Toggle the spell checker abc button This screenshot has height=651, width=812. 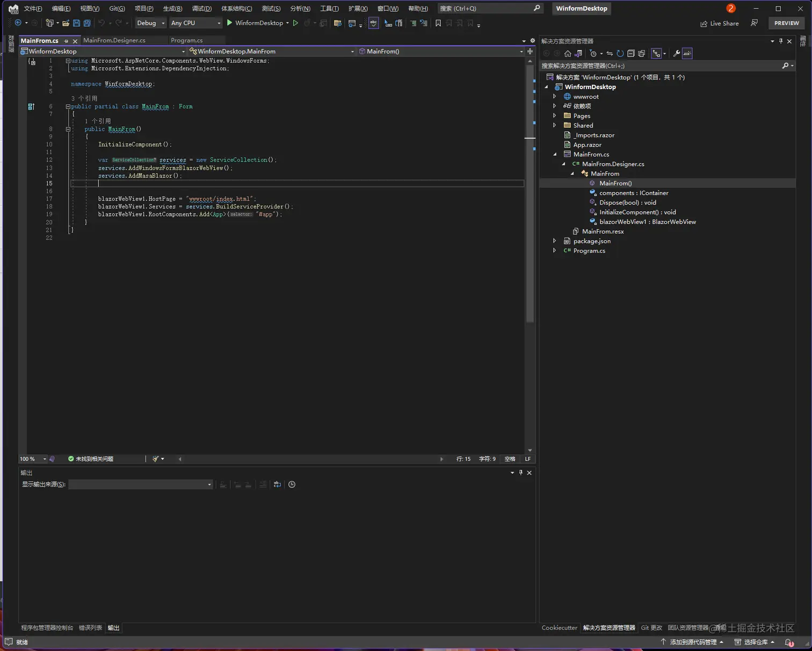click(x=373, y=23)
